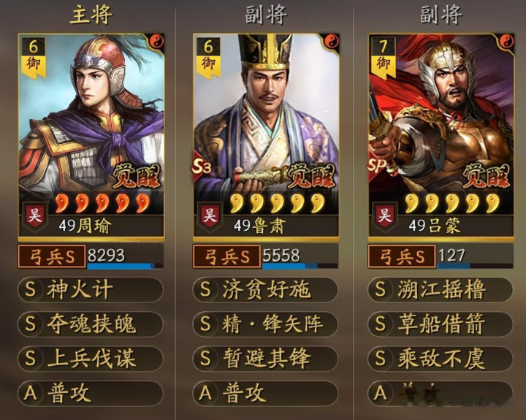Click the S3 badge on 鲁肃's portrait
526x420 pixels.
[201, 166]
